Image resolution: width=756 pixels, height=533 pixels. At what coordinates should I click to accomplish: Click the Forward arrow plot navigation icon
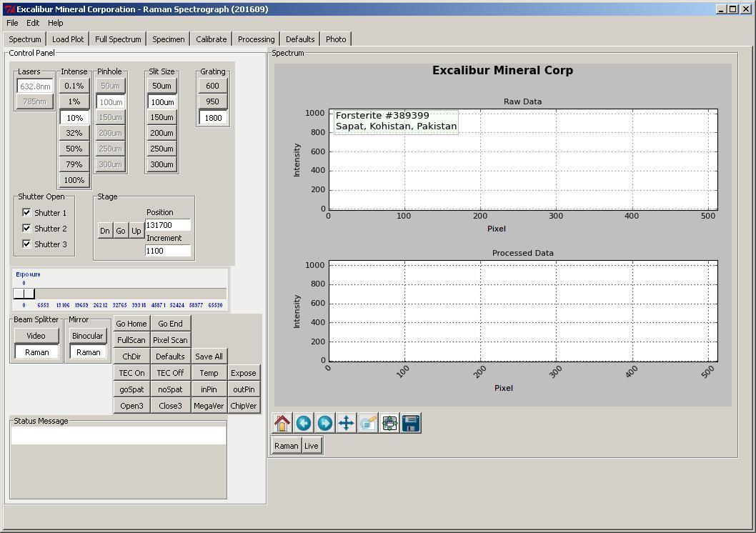(x=325, y=423)
